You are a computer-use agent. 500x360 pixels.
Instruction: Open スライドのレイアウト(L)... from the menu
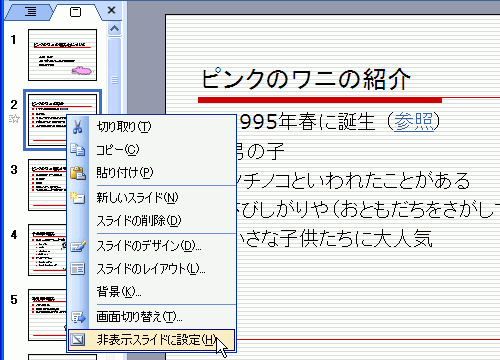(152, 269)
